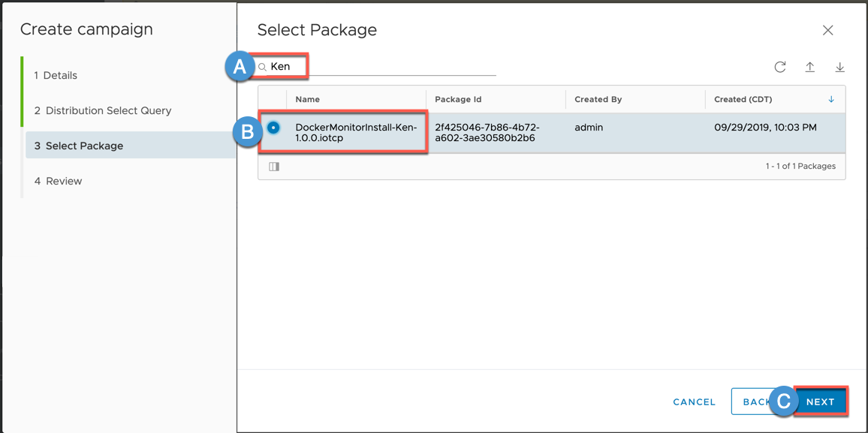The height and width of the screenshot is (433, 868).
Task: Open the column chooser icon below table
Action: (x=274, y=167)
